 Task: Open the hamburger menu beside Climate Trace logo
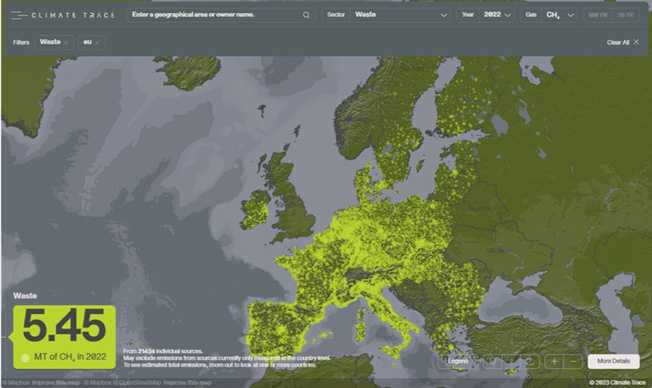pos(18,15)
